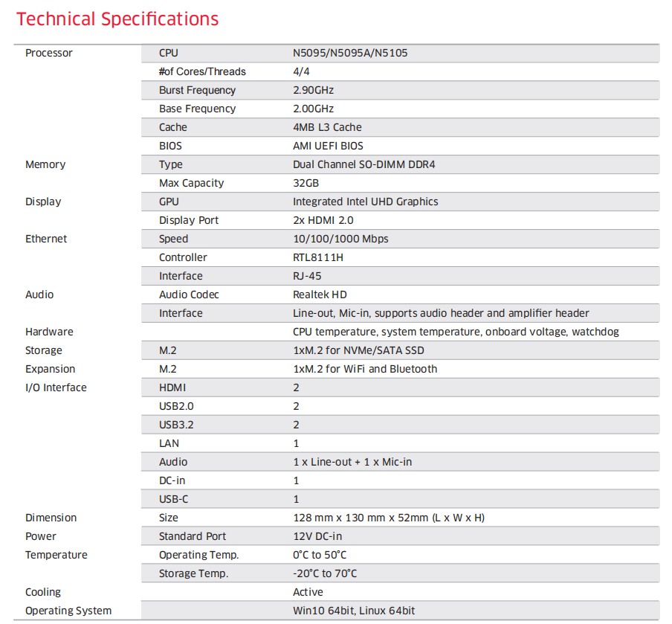Click the RTL8111H controller value

pyautogui.click(x=318, y=257)
